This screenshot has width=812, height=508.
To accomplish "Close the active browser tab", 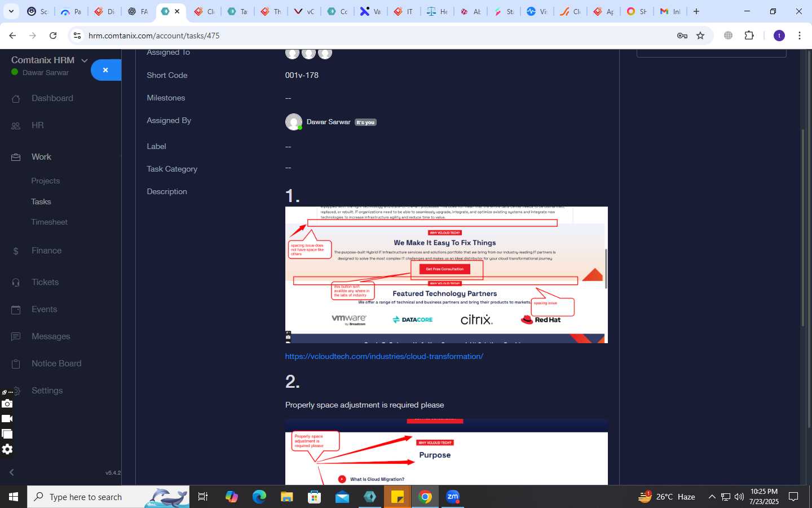I will (177, 11).
